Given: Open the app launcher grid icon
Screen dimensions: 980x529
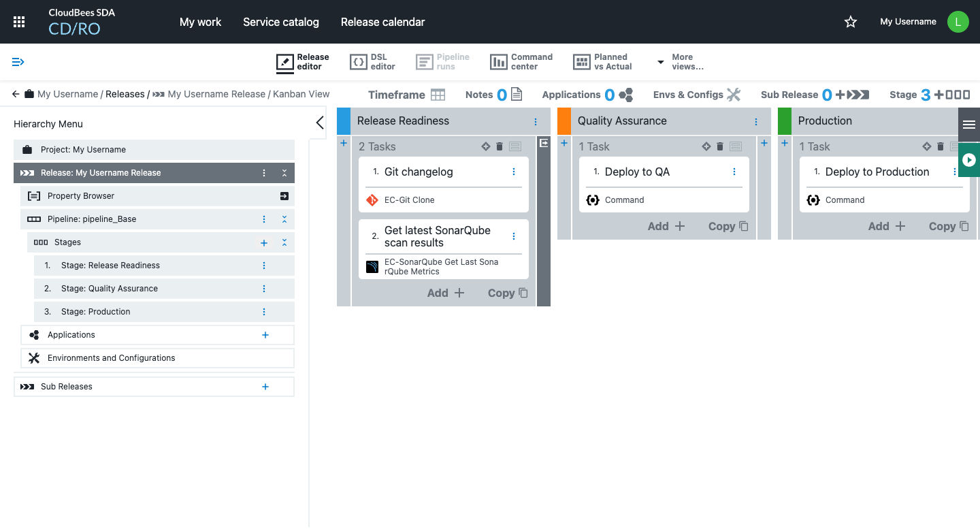Looking at the screenshot, I should point(19,22).
